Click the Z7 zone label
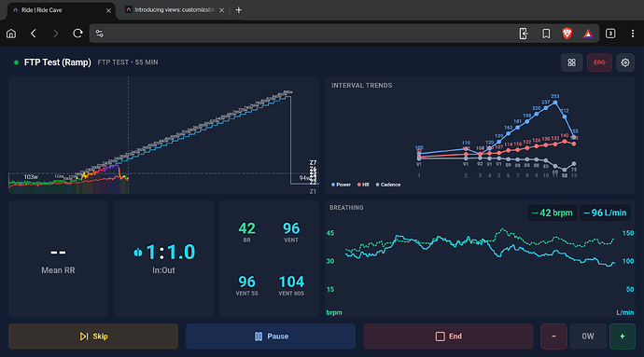Screen dimensions: 644x357 [x=313, y=163]
